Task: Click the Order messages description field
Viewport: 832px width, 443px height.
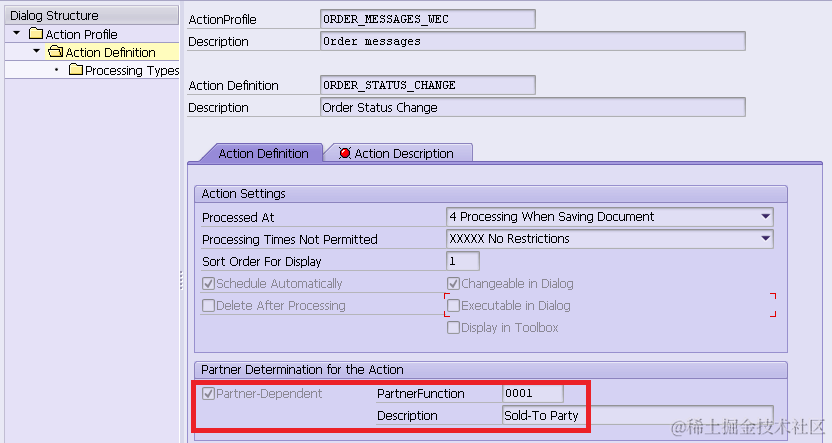Action: pyautogui.click(x=533, y=41)
